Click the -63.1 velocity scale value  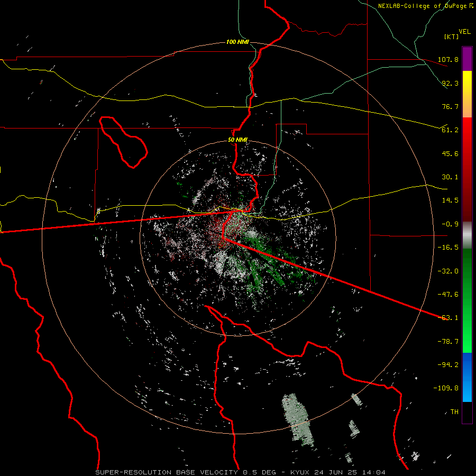(448, 318)
